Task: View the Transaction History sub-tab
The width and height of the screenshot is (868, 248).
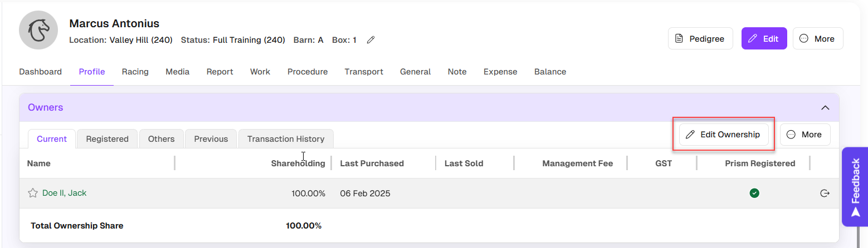Action: [x=285, y=139]
